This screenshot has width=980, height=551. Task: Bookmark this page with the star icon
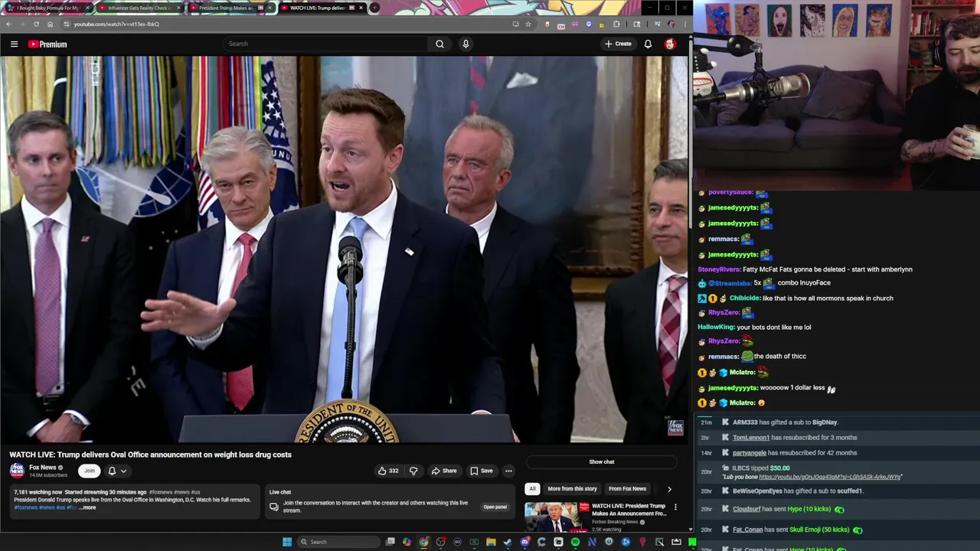528,24
